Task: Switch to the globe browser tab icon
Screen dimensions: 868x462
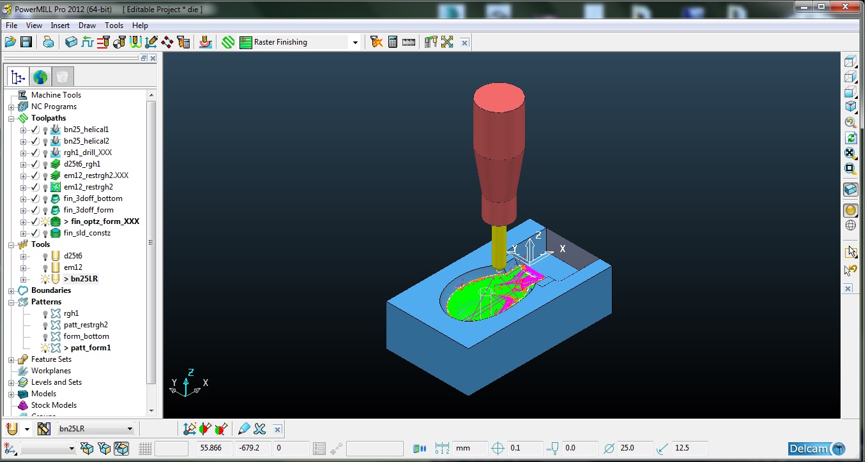Action: [x=40, y=77]
